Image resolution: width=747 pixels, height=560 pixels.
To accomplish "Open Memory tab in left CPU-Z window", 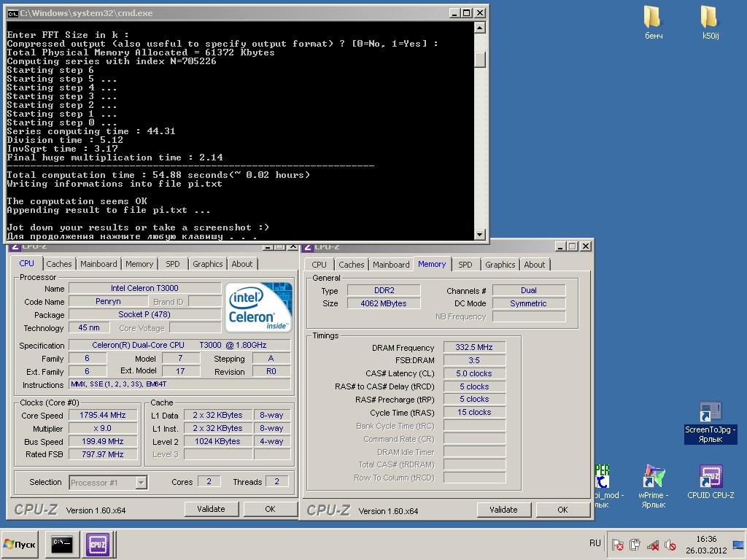I will tap(139, 264).
